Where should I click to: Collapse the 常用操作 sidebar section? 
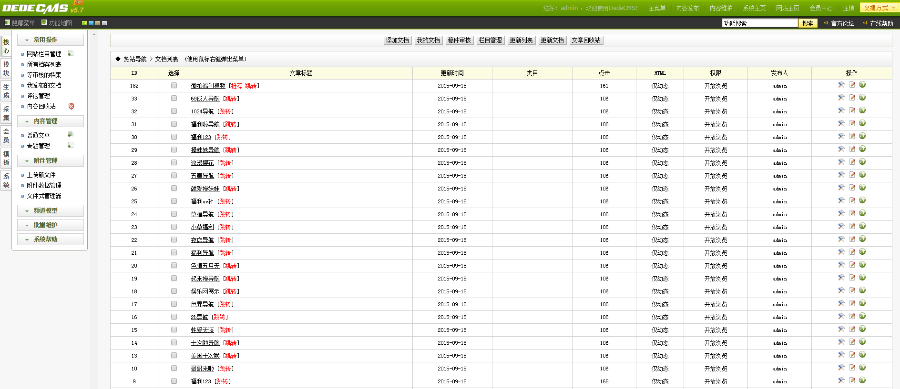51,40
